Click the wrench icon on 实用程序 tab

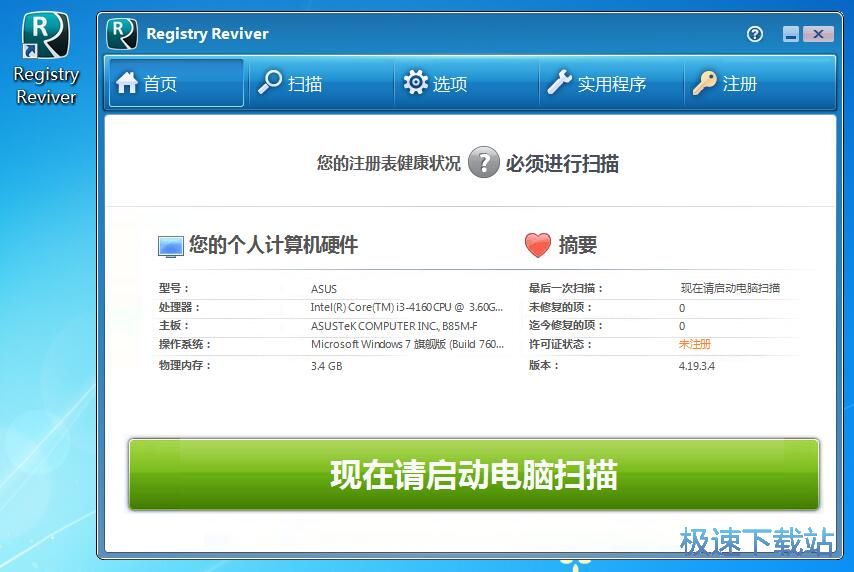click(x=559, y=82)
